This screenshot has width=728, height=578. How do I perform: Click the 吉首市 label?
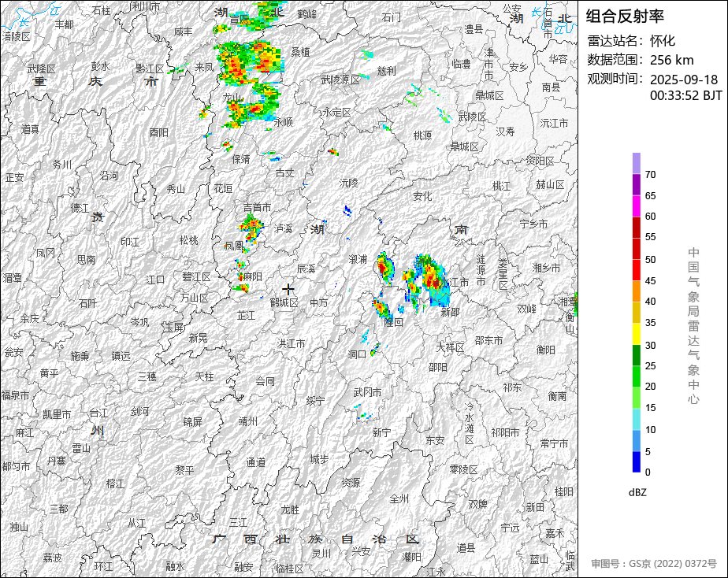tap(257, 207)
